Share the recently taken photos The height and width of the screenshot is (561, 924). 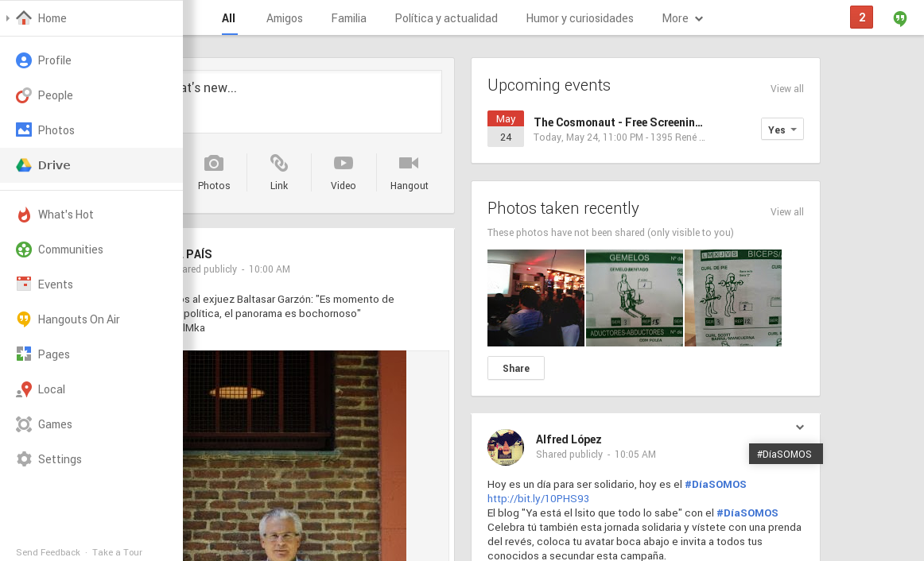point(515,368)
